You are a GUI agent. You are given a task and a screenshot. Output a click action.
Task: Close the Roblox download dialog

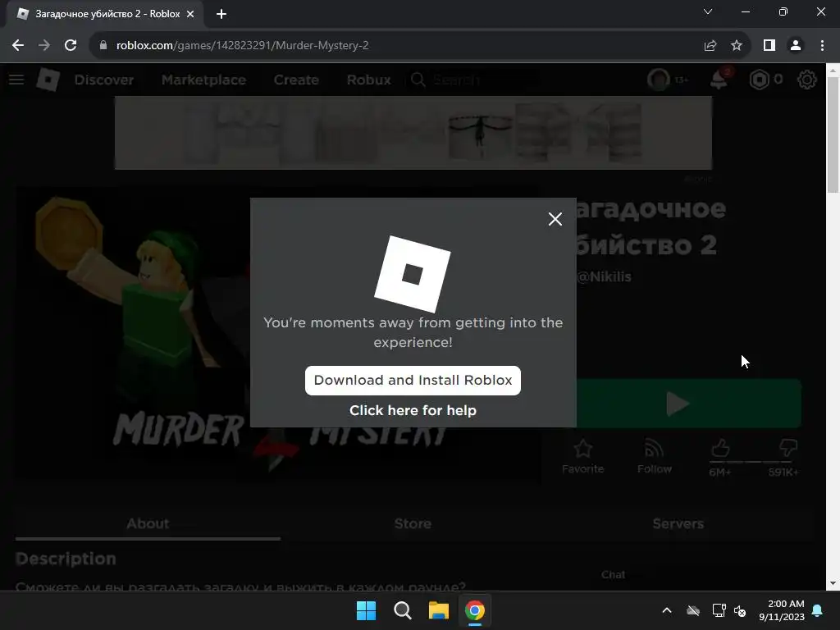coord(555,218)
